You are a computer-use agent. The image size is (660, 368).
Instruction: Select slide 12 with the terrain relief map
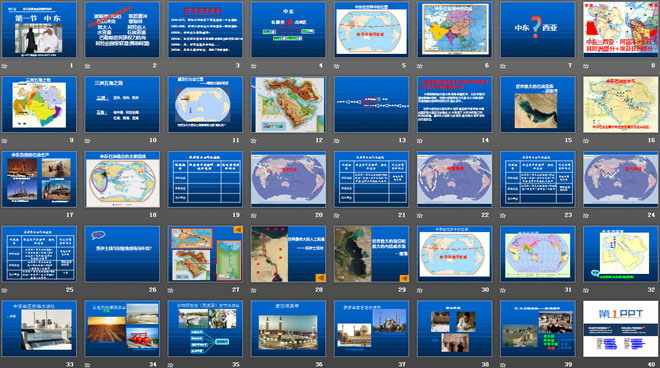[288, 104]
